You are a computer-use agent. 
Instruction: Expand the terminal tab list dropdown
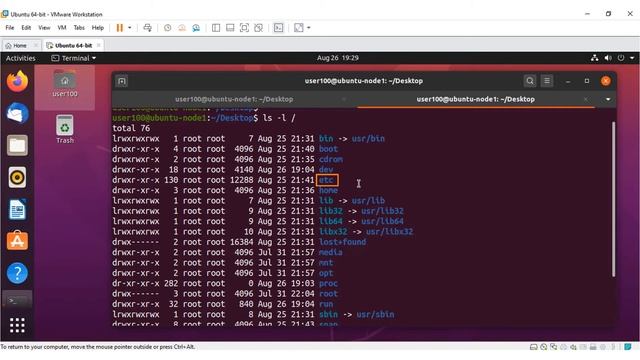point(608,99)
